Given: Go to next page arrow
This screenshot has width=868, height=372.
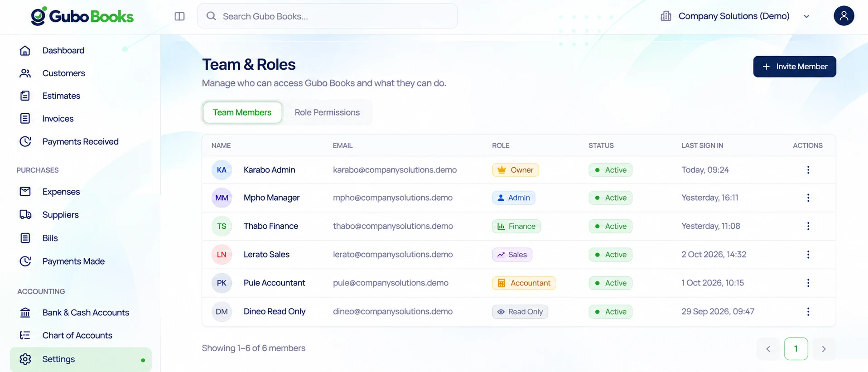Looking at the screenshot, I should point(824,349).
